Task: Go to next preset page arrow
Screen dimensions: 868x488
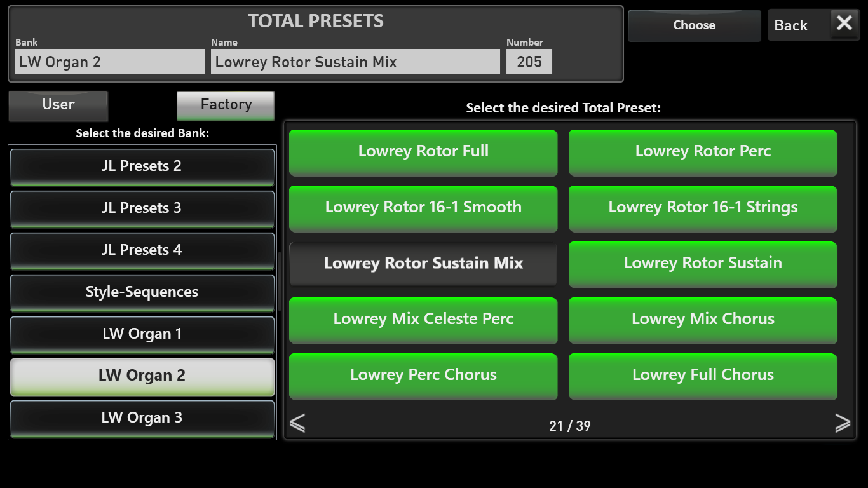Action: point(843,423)
